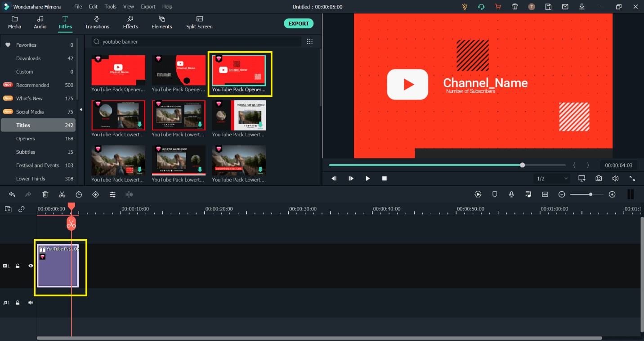Click the add track icon
The height and width of the screenshot is (341, 644).
8,209
